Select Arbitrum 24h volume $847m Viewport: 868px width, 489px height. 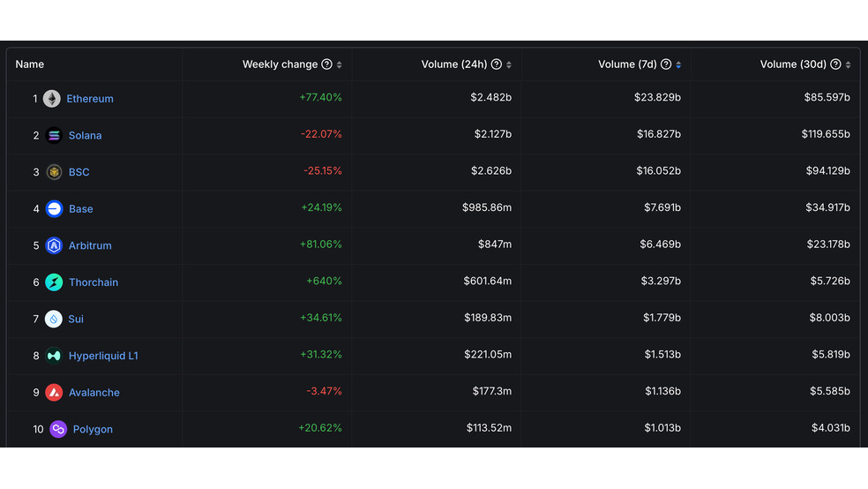495,244
